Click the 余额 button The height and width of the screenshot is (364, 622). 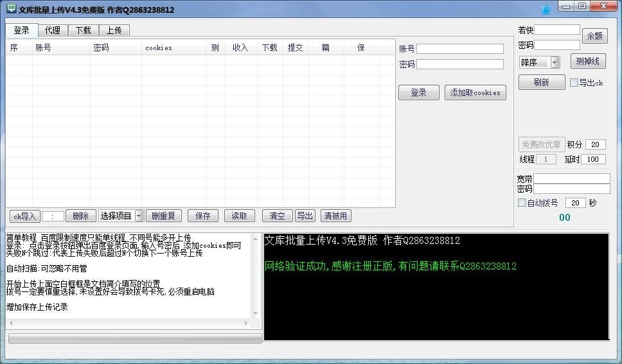[594, 36]
